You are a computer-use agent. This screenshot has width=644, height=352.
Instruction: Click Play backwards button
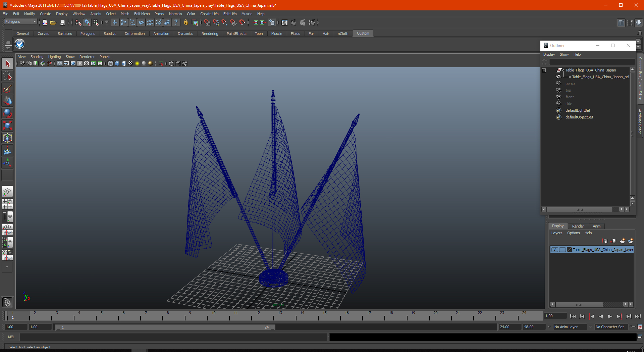tap(601, 316)
